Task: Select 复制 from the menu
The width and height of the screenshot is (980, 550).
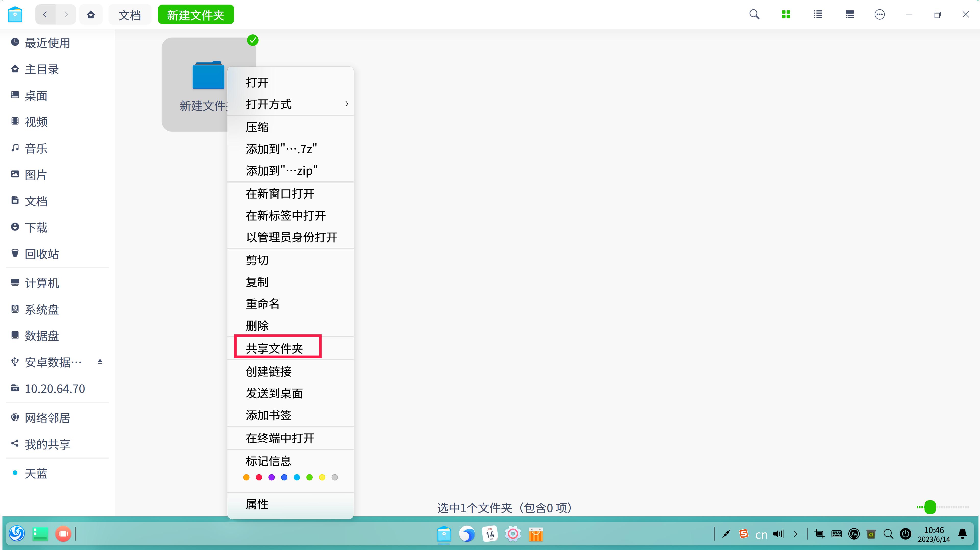Action: pyautogui.click(x=290, y=282)
